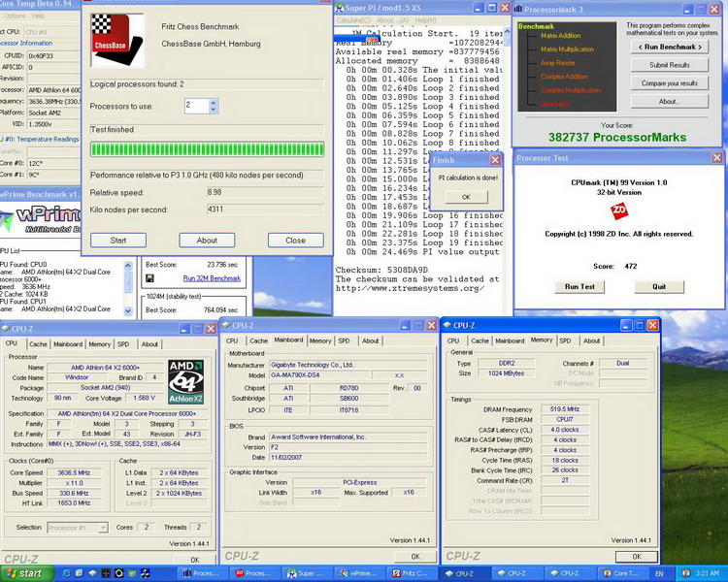
Task: Open the Selection Processor #1 dropdown in CPU-Z
Action: click(x=104, y=528)
